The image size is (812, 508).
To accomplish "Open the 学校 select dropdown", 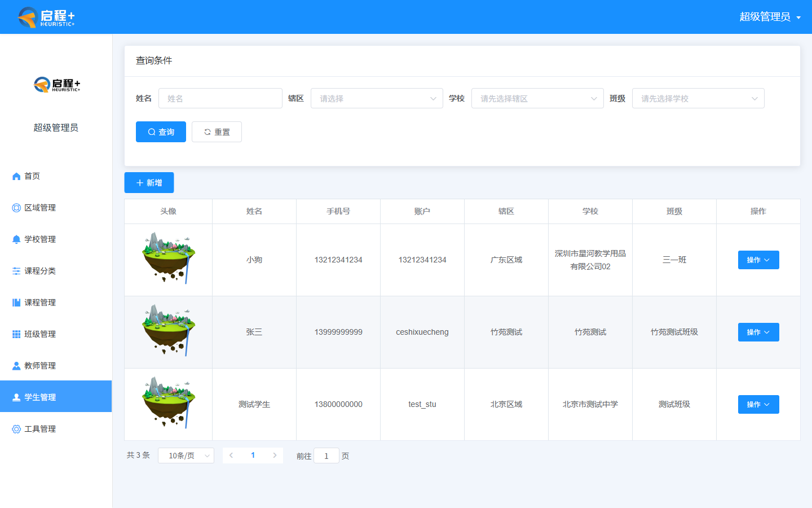I will pos(537,98).
